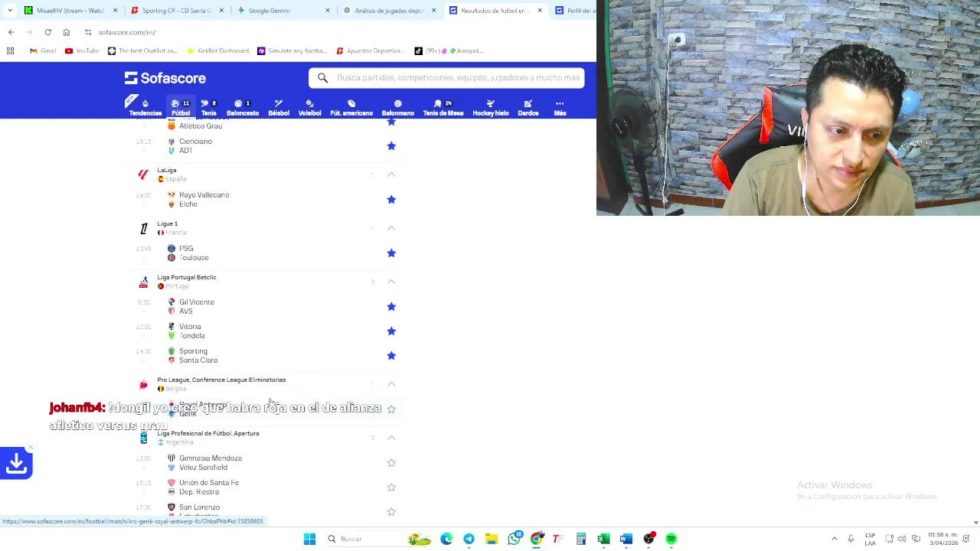Unfavorite the PSG vs Toulouse star
This screenshot has width=980, height=551.
pyautogui.click(x=391, y=253)
